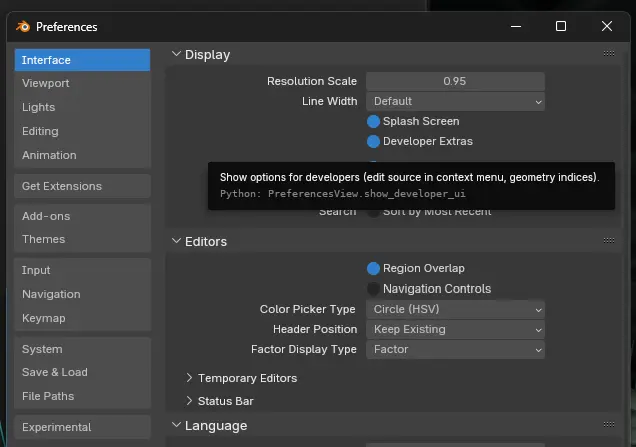Open the Input preferences tab
Screen dimensions: 636x447
click(x=82, y=270)
